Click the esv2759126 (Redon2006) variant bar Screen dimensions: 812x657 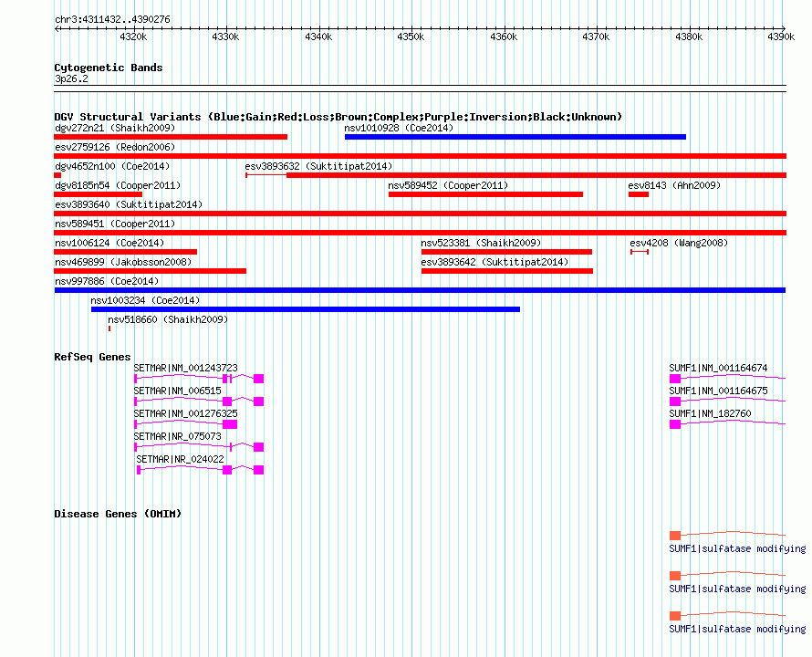[420, 156]
